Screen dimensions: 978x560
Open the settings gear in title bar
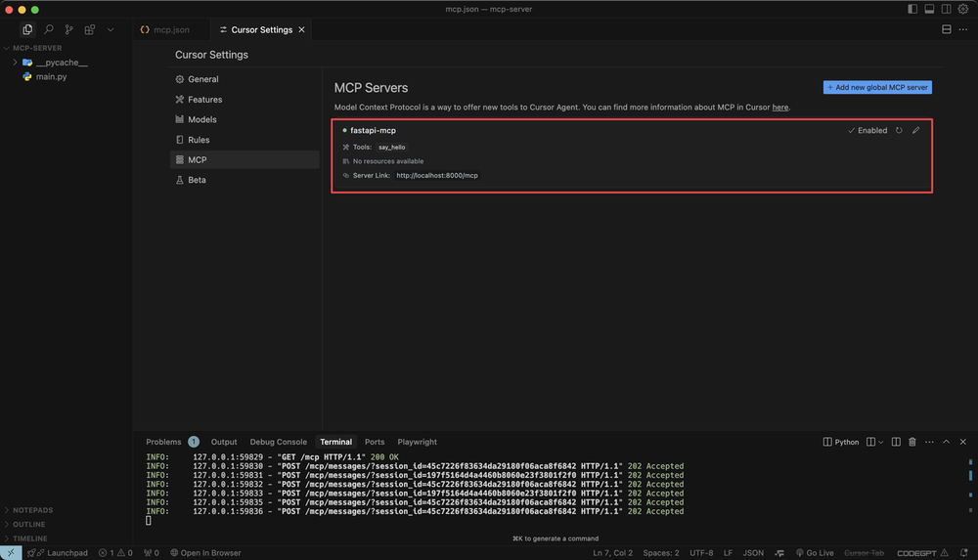point(962,9)
